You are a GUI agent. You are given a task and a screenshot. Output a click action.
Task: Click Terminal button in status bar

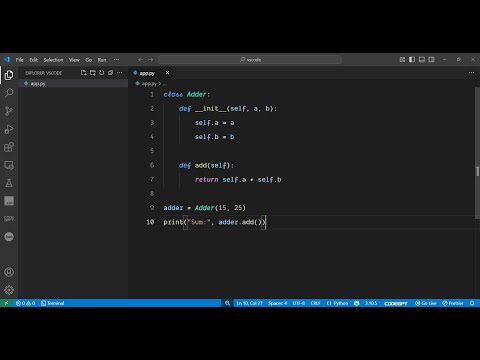[52, 303]
